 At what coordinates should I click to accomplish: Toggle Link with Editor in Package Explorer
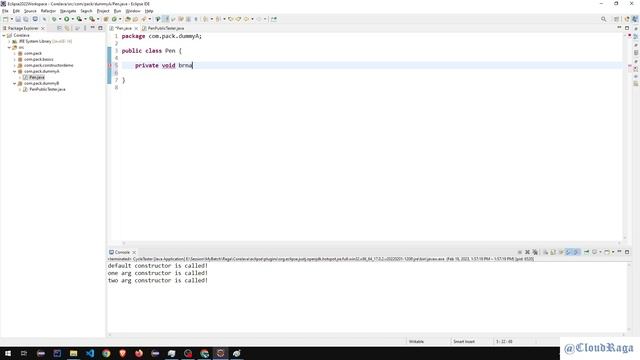click(67, 28)
